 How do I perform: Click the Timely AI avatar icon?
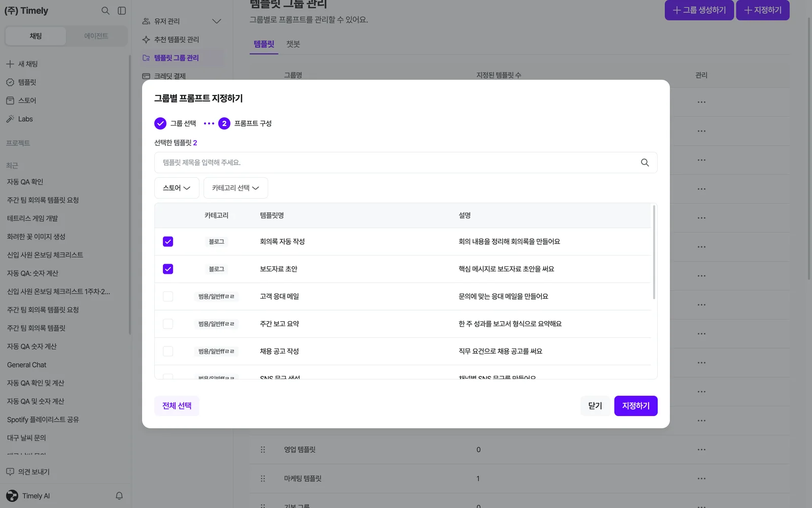click(x=12, y=496)
